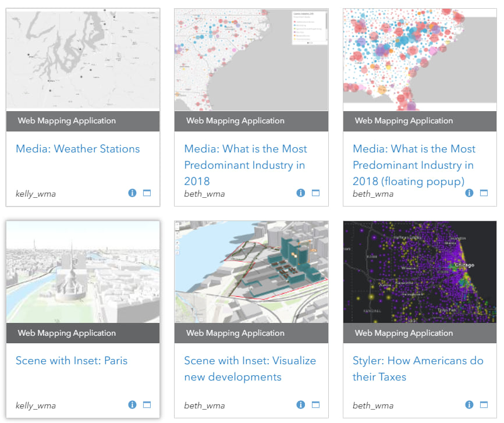Open info icon on Media: Weather Stations card
Viewport: 504px width, 423px height.
(x=132, y=193)
